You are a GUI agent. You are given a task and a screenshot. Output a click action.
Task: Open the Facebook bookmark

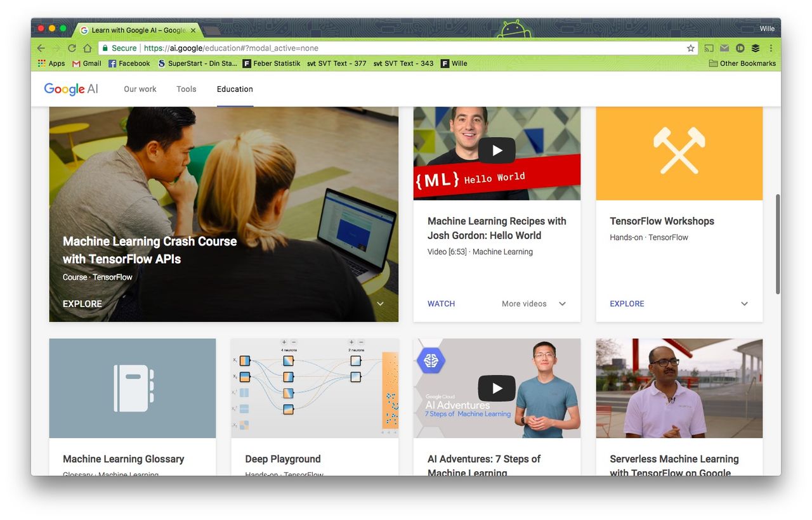pos(129,63)
